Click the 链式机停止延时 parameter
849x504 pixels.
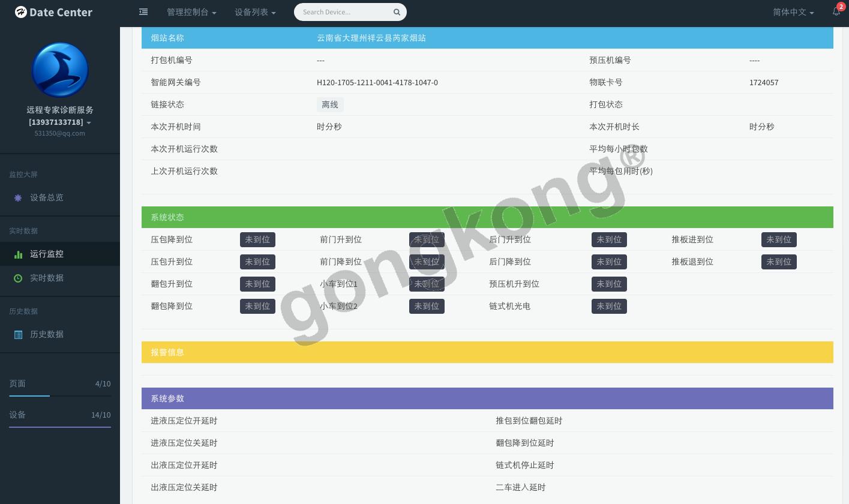525,465
